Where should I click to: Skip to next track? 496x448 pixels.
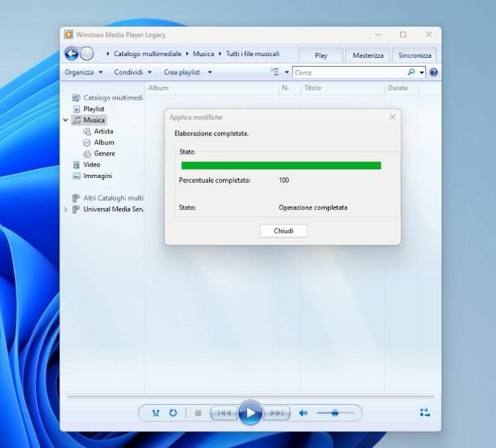tap(277, 413)
